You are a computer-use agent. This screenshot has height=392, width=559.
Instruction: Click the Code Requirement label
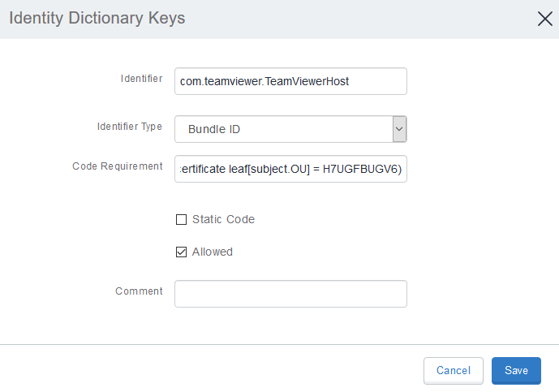click(x=118, y=166)
